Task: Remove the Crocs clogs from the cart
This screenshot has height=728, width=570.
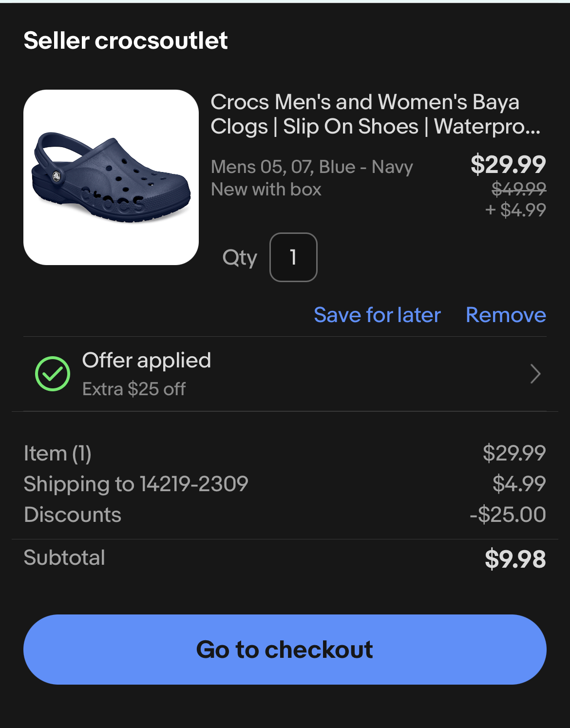Action: (506, 315)
